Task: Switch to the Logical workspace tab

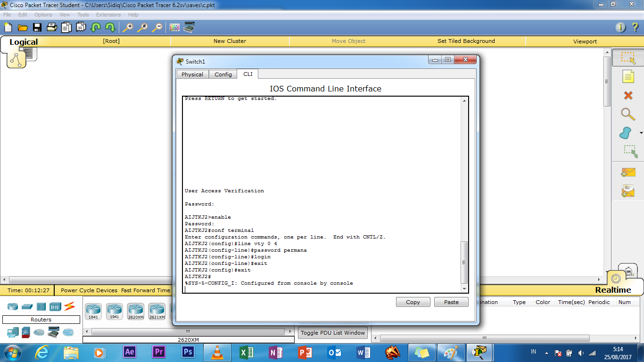Action: pos(24,42)
